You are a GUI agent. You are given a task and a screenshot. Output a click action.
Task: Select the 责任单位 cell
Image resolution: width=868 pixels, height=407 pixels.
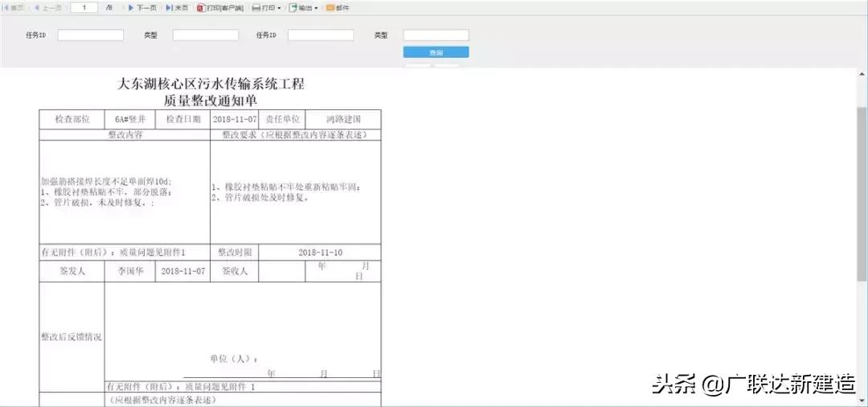pos(282,119)
